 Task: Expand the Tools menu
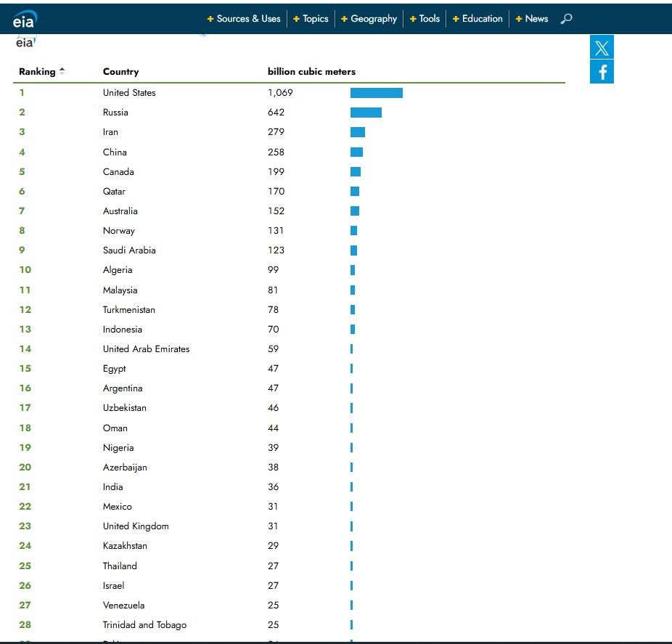pyautogui.click(x=425, y=18)
